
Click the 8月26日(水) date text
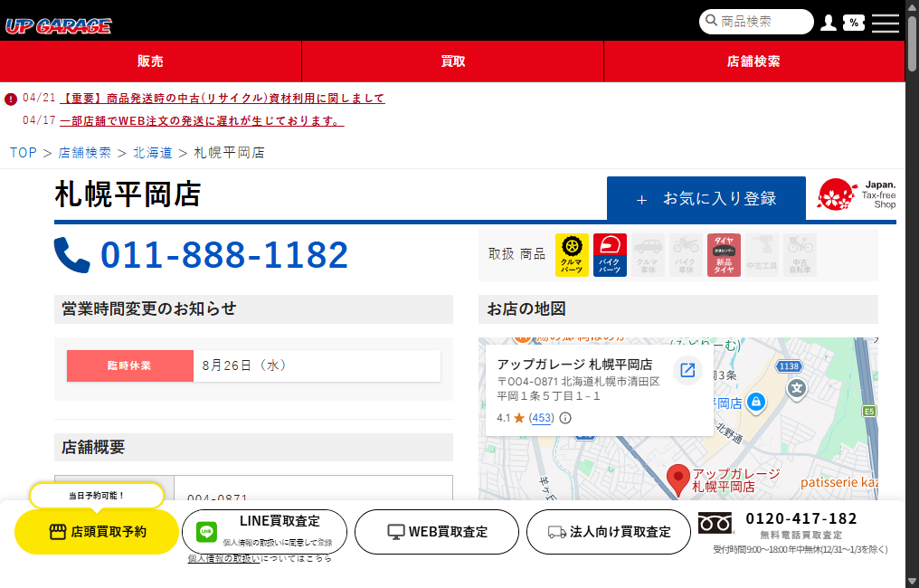244,365
